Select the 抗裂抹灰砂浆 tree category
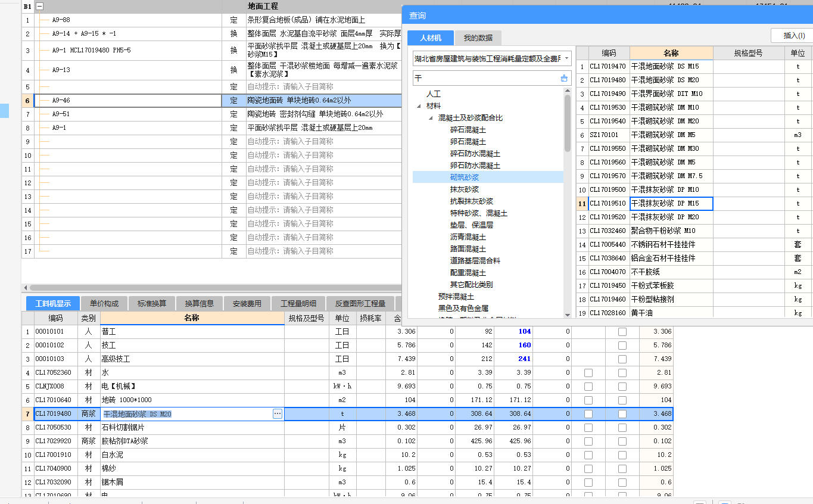The height and width of the screenshot is (504, 813). (x=472, y=201)
